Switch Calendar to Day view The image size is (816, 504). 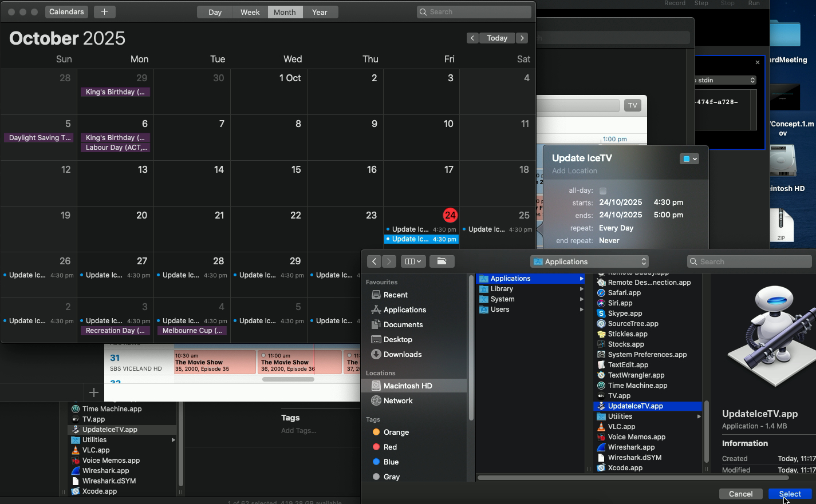pos(215,12)
